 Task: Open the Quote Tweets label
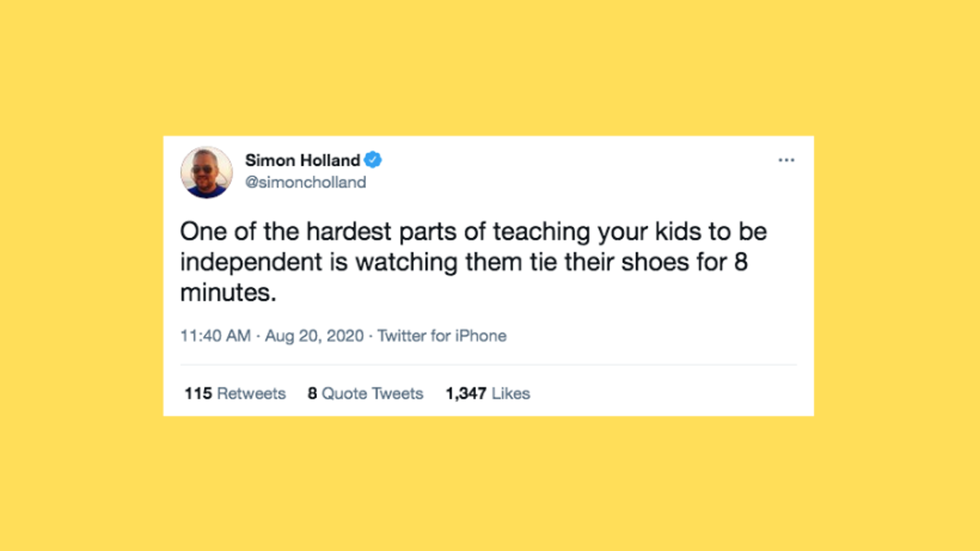point(373,393)
